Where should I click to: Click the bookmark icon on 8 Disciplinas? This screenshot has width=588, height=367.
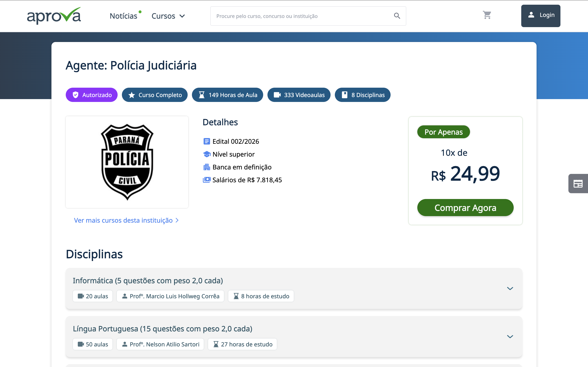point(344,95)
